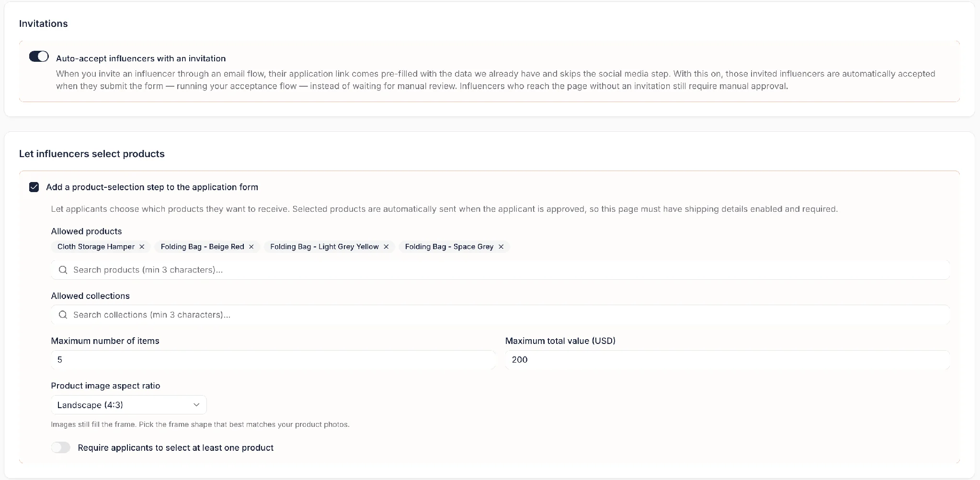Enable require applicants to select one product

(x=61, y=447)
